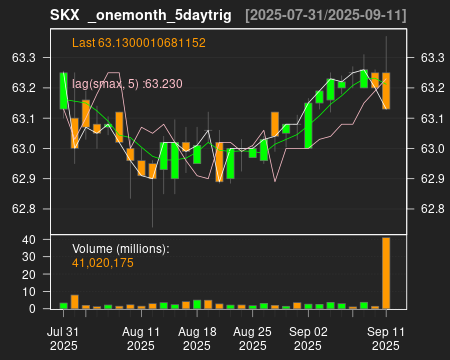The height and width of the screenshot is (360, 450).
Task: Click the large green candle on Sep 02
Action: pyautogui.click(x=308, y=126)
